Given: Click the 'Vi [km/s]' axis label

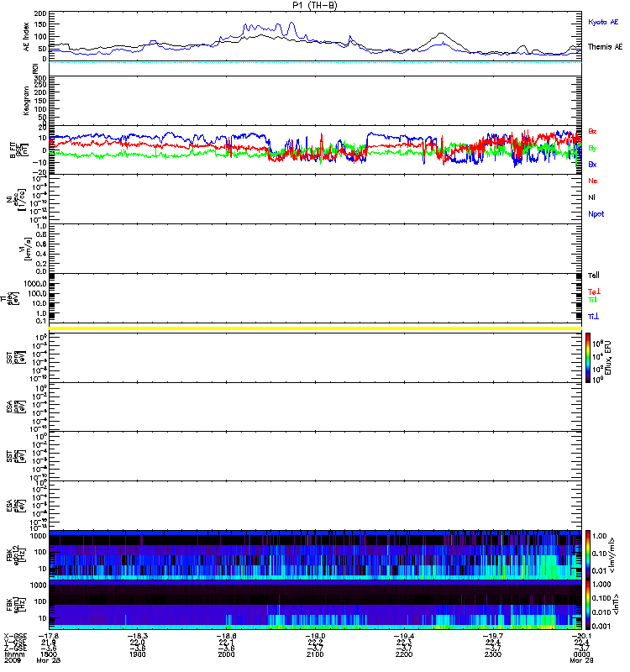Looking at the screenshot, I should point(26,249).
